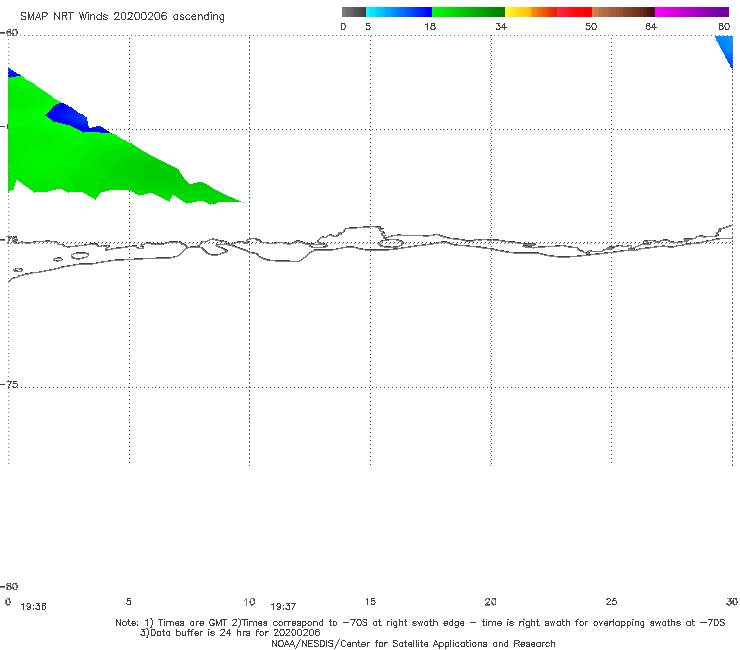Click the gray segment of the color bar

click(353, 12)
